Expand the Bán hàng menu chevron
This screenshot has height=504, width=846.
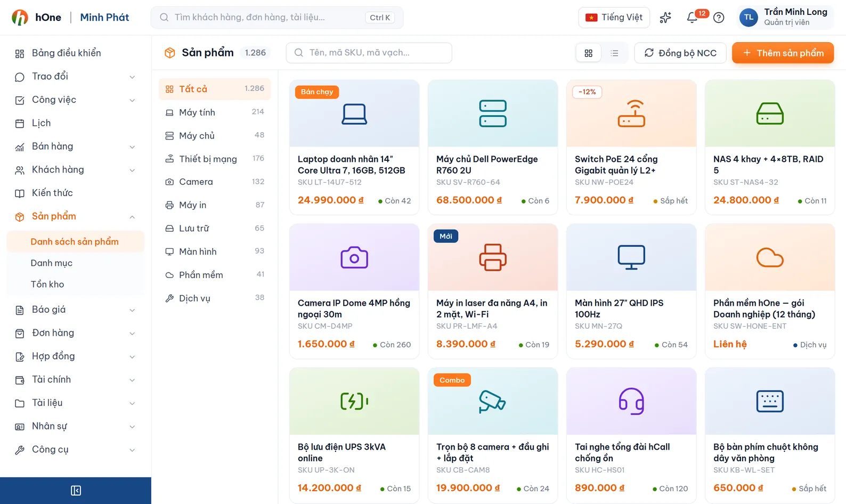(x=132, y=147)
